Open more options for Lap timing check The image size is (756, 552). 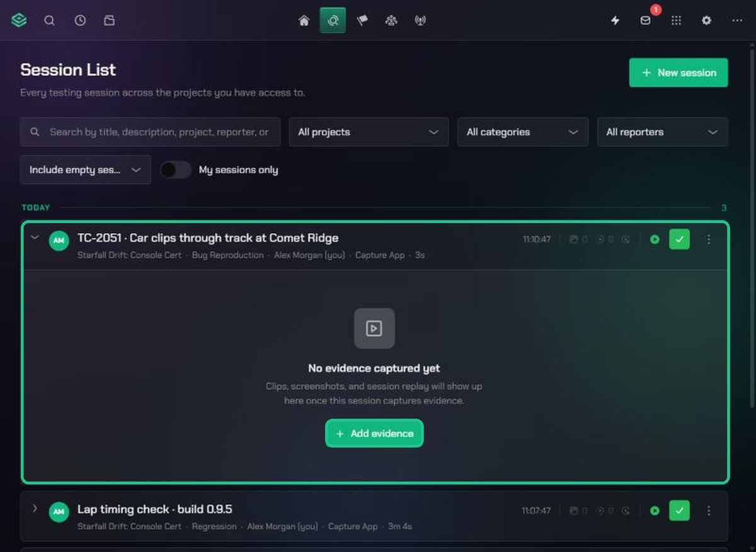[709, 511]
